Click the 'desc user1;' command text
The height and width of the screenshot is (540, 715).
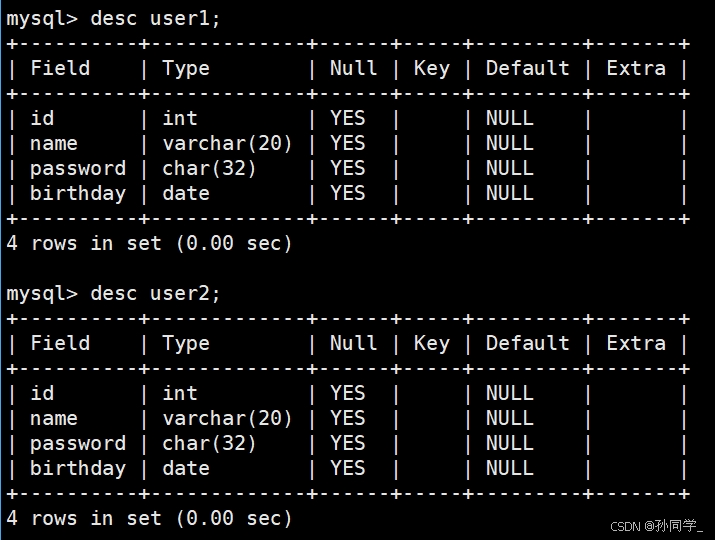[x=155, y=19]
